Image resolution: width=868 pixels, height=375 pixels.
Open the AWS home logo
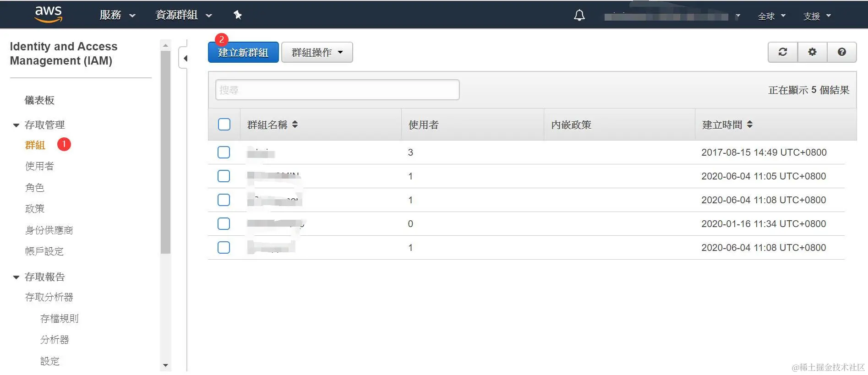pyautogui.click(x=49, y=14)
